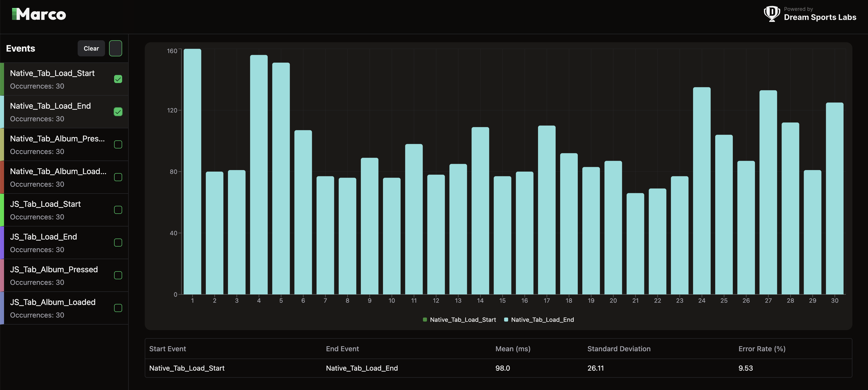Click the teal Native_Tab_Load_End legend marker
The image size is (868, 390).
(x=506, y=320)
